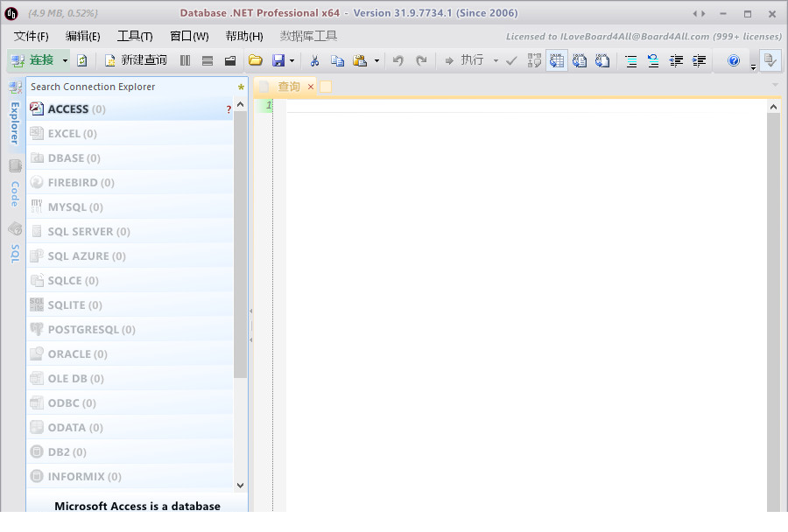Select the SQL AZURE (0) connection group
The width and height of the screenshot is (788, 532).
point(130,256)
